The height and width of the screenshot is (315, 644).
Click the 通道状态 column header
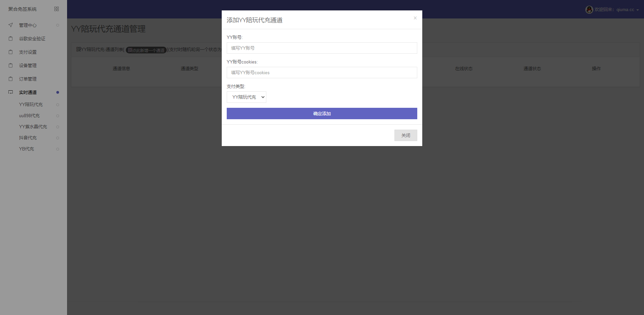click(x=532, y=69)
